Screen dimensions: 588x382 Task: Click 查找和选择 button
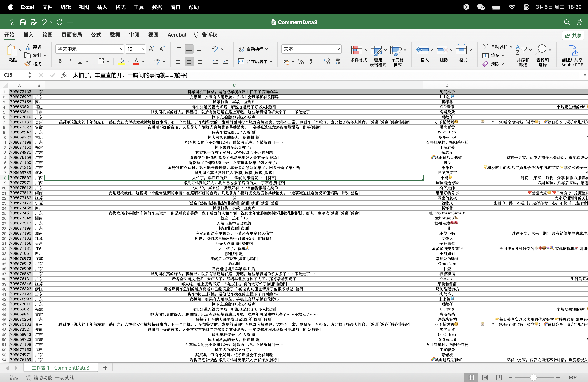pyautogui.click(x=542, y=56)
